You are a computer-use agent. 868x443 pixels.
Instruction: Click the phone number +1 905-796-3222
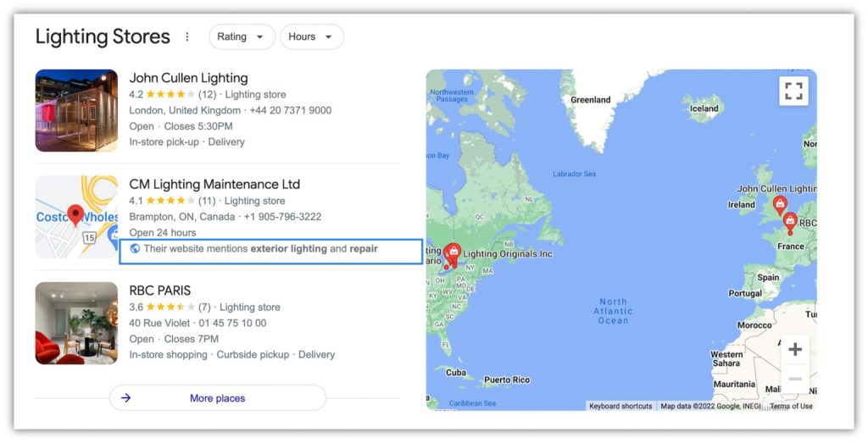(283, 217)
